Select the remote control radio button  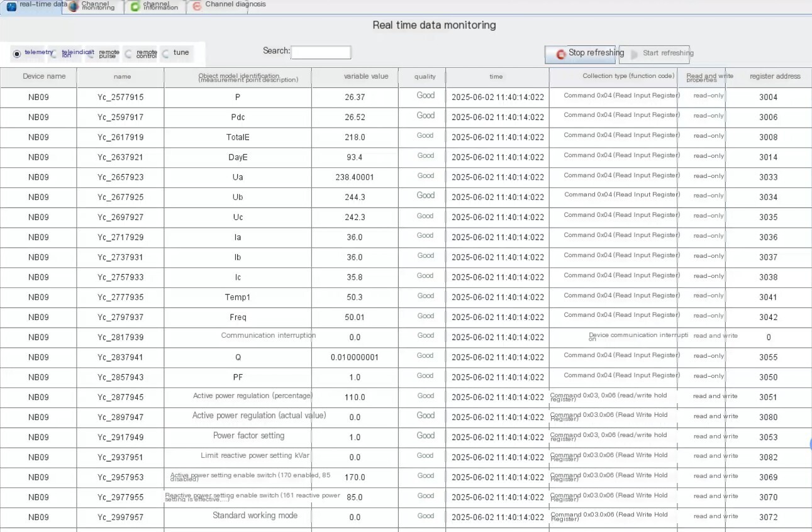[x=128, y=54]
